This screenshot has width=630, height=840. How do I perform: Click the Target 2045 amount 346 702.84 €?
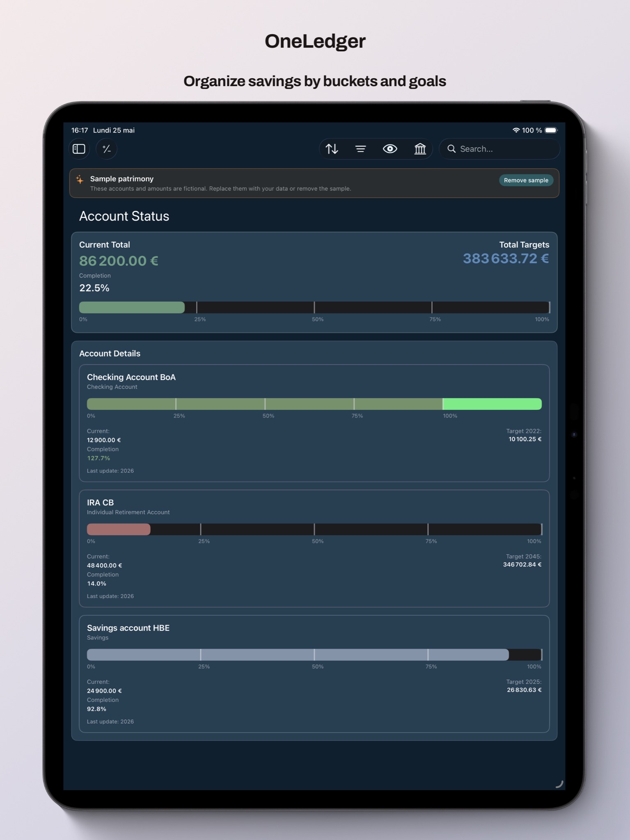click(x=522, y=565)
